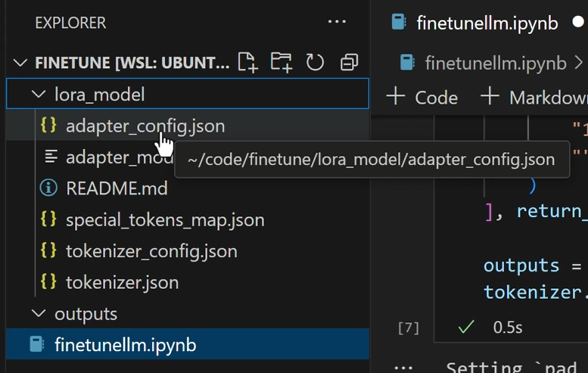Image resolution: width=588 pixels, height=373 pixels.
Task: Click the notebook icon in finetunellm.ipynb tab
Action: (x=399, y=23)
